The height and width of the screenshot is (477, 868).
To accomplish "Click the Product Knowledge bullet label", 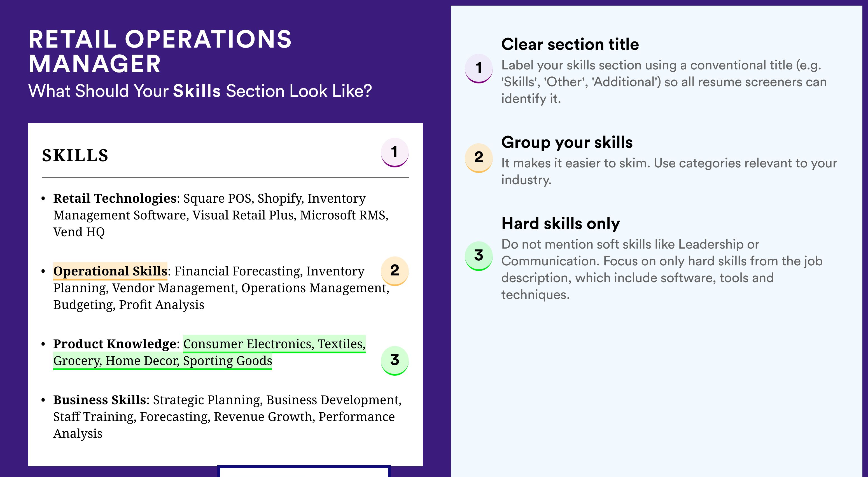I will (x=115, y=344).
